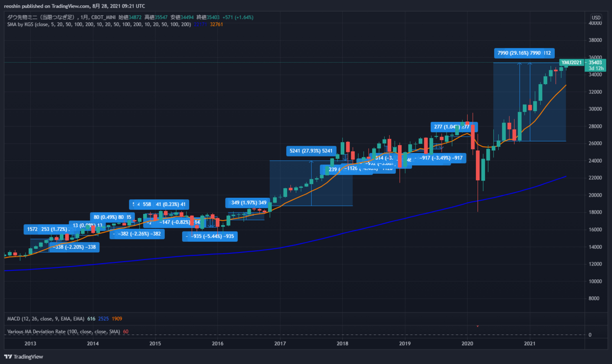Click the orange SMA value 32761

click(x=217, y=23)
